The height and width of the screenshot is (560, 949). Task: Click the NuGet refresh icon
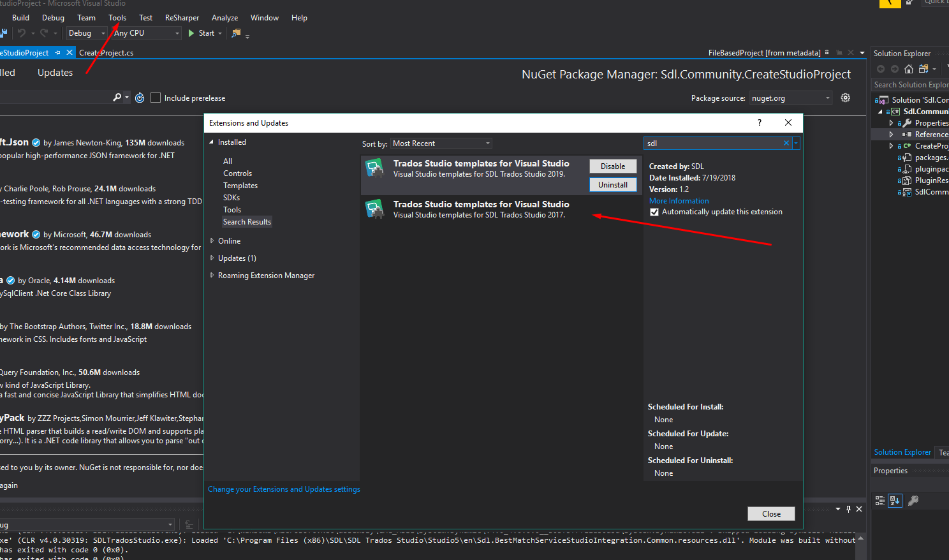coord(140,98)
